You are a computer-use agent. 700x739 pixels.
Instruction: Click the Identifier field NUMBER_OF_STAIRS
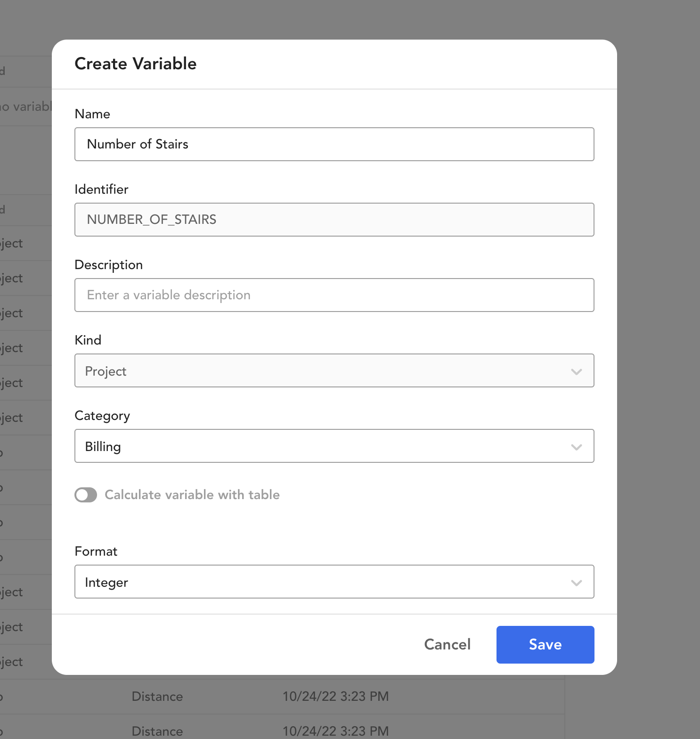[x=334, y=220]
